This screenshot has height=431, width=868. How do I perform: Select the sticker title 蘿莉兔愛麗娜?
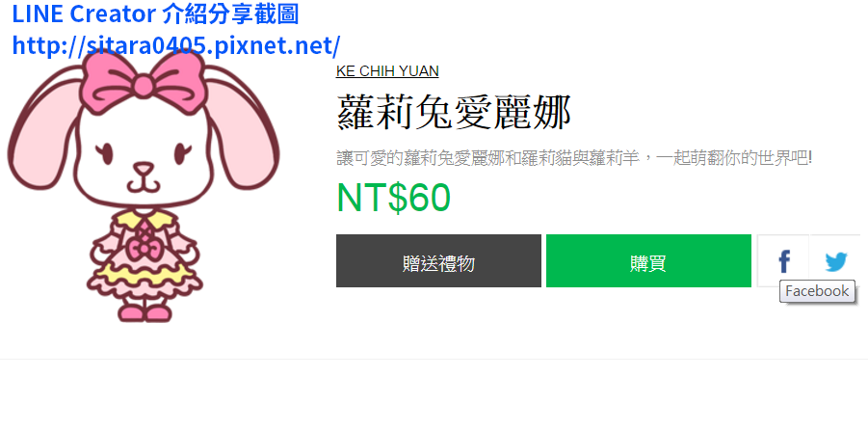[454, 113]
